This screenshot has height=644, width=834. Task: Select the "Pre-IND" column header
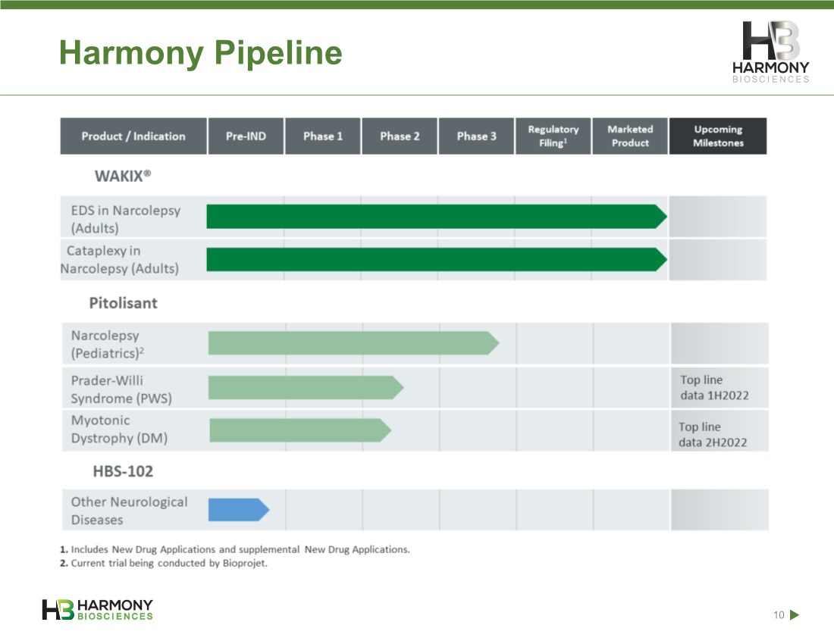[x=246, y=136]
